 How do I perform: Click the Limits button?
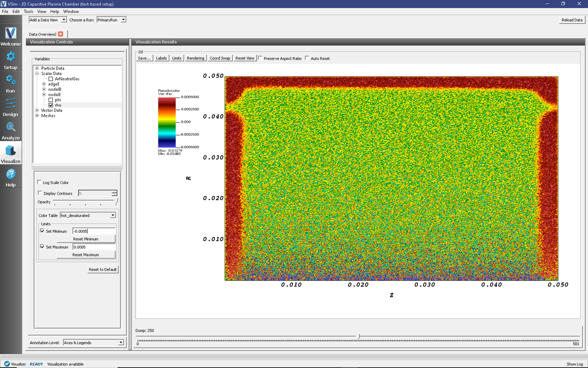[x=177, y=58]
